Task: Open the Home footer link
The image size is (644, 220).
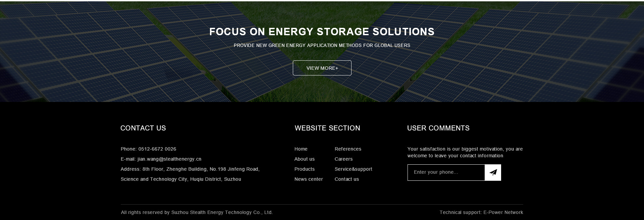Action: [301, 149]
